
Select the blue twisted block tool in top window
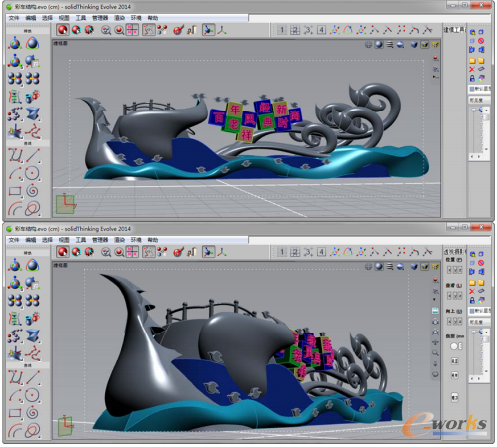(x=33, y=114)
